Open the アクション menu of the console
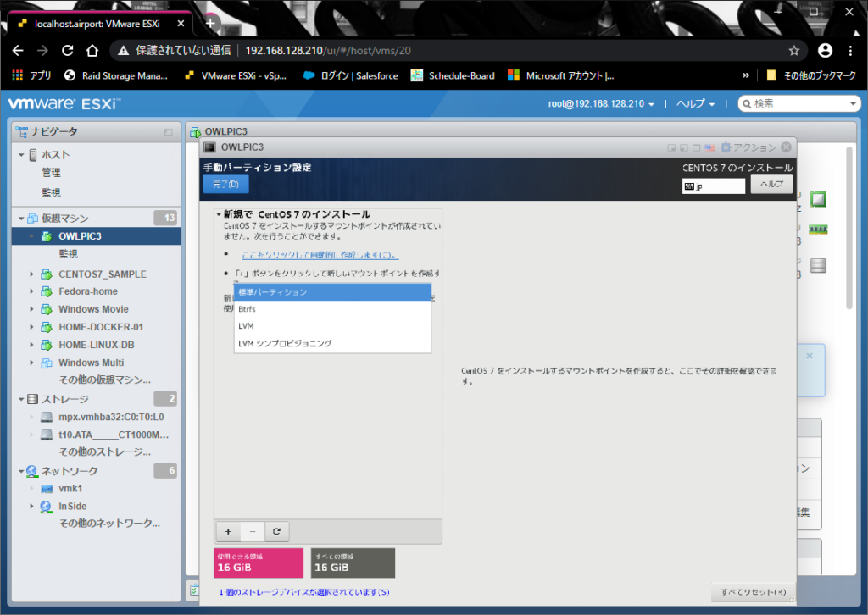868x615 pixels. (x=748, y=147)
